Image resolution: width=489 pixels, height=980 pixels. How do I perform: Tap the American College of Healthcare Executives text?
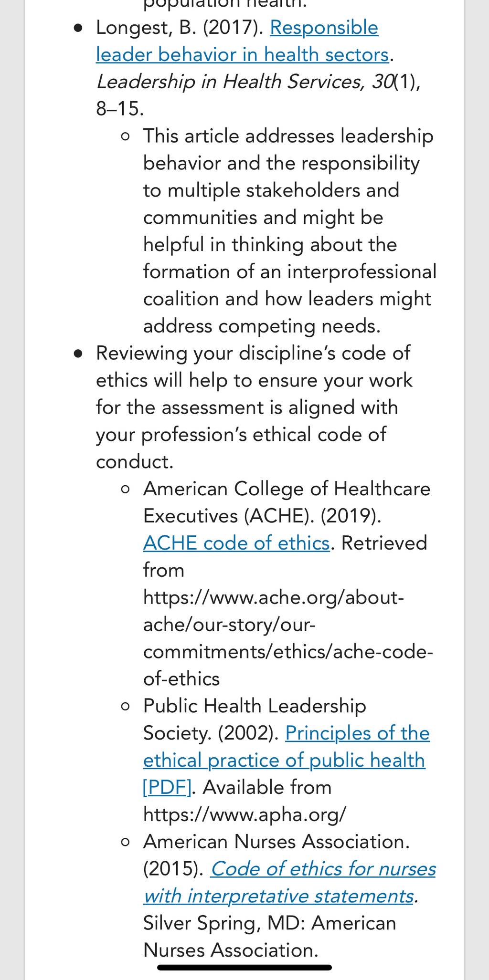click(x=287, y=502)
